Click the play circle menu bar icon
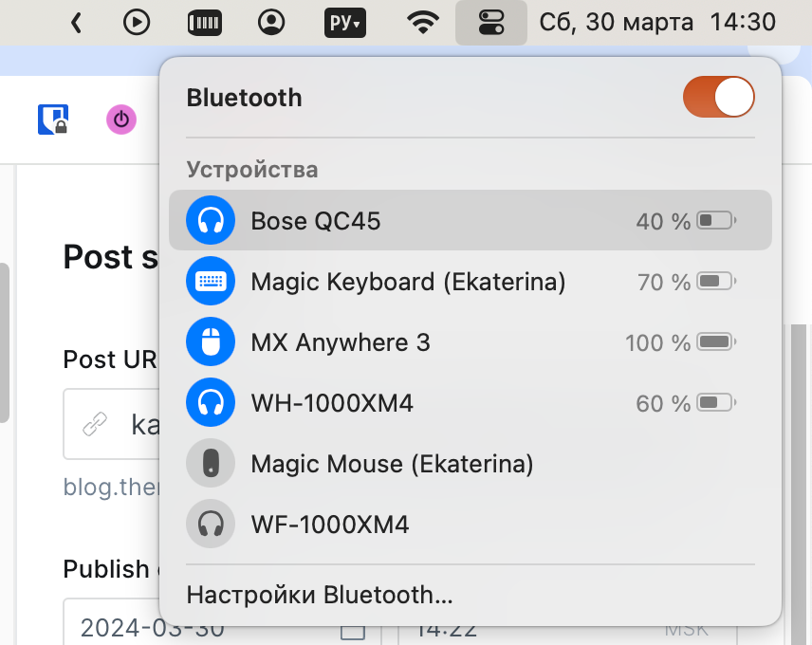This screenshot has width=812, height=645. (137, 23)
